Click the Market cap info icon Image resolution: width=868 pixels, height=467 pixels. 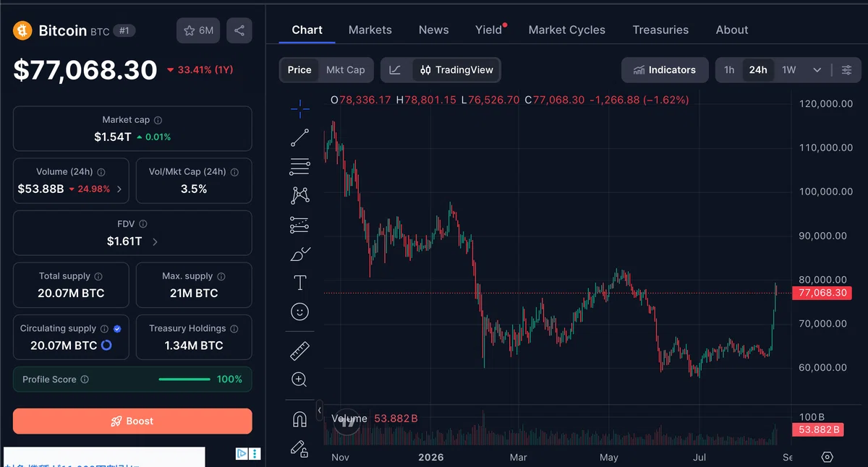158,120
